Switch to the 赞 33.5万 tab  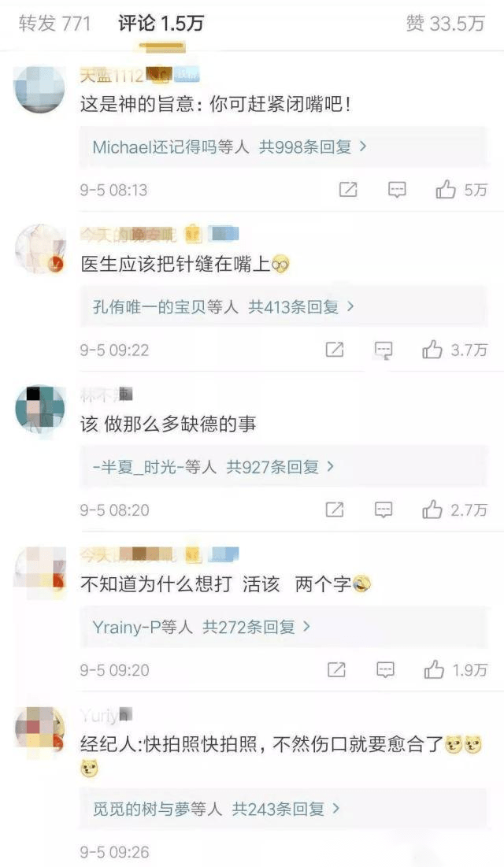tap(446, 23)
